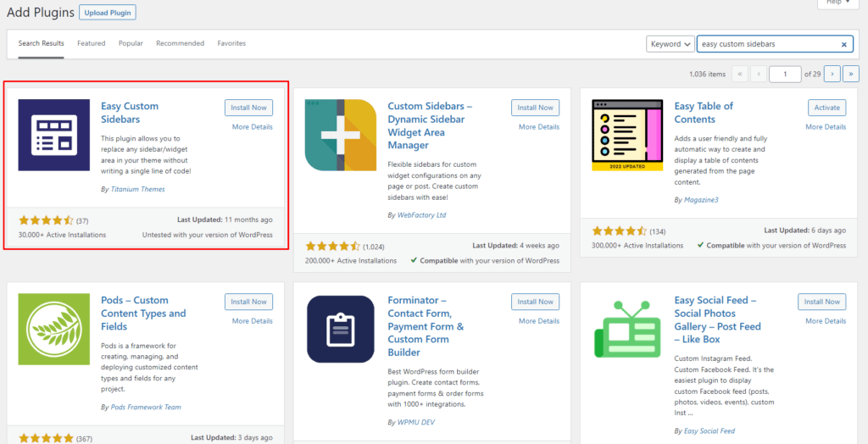Image resolution: width=868 pixels, height=444 pixels.
Task: Click the '200,000+ Active Installations' text
Action: click(x=351, y=260)
